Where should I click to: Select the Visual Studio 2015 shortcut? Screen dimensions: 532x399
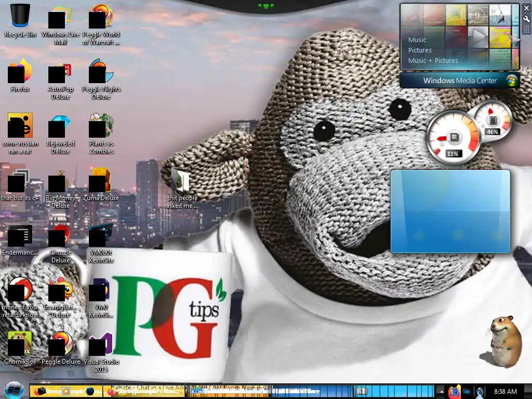tap(101, 352)
